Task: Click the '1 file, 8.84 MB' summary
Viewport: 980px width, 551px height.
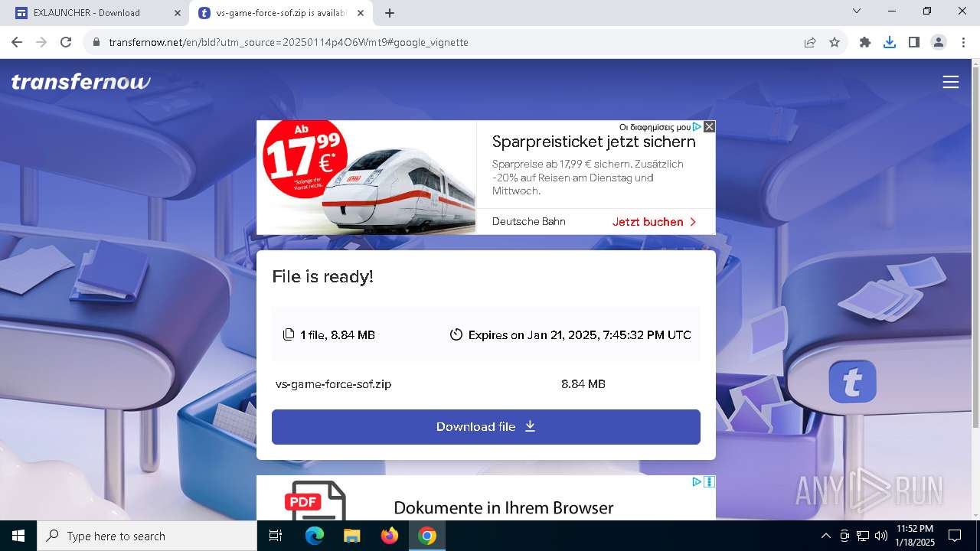Action: point(338,334)
